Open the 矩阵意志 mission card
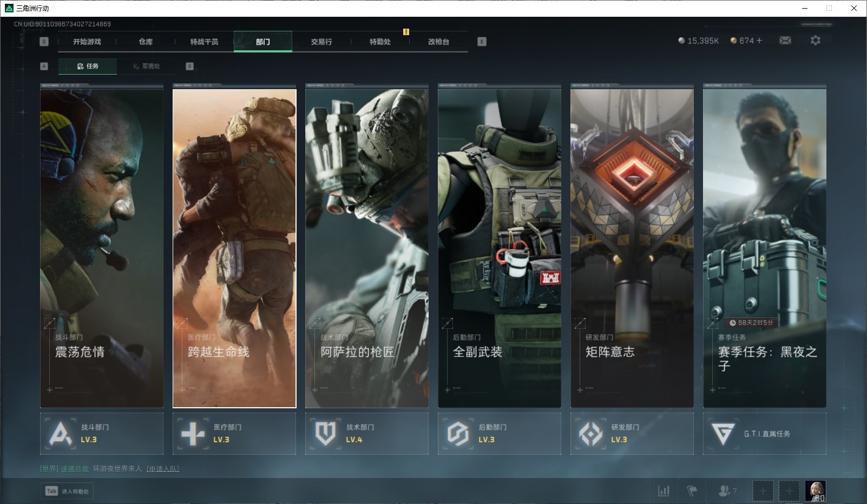Viewport: 867px width, 504px height. pyautogui.click(x=632, y=248)
